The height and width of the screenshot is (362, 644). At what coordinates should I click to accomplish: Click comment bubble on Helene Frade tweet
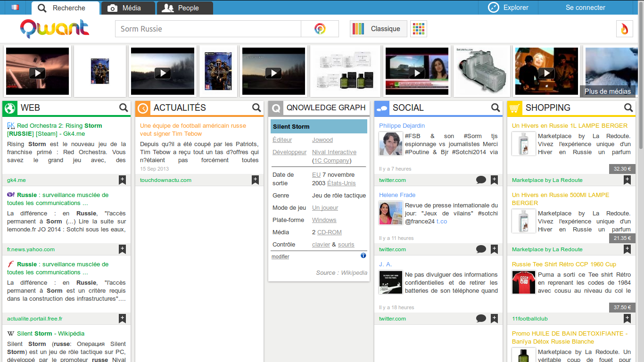[481, 249]
